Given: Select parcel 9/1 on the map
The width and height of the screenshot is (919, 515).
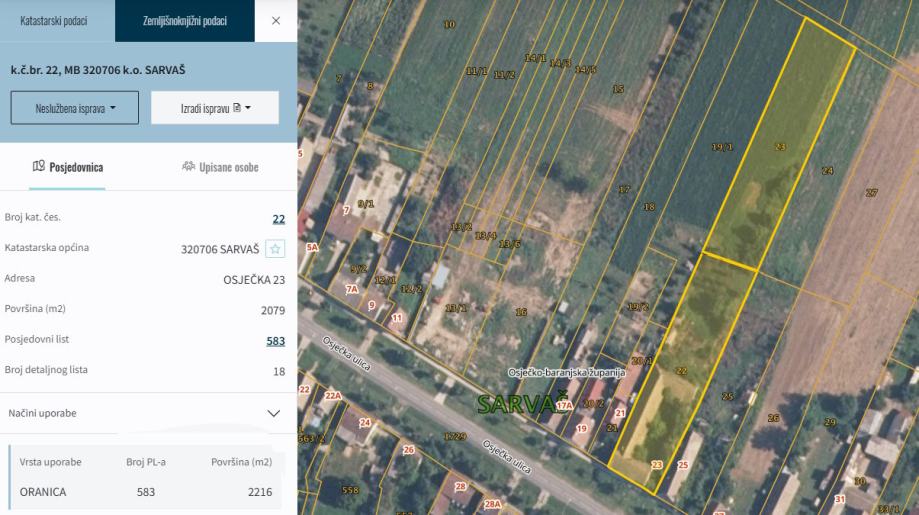Looking at the screenshot, I should point(366,204).
